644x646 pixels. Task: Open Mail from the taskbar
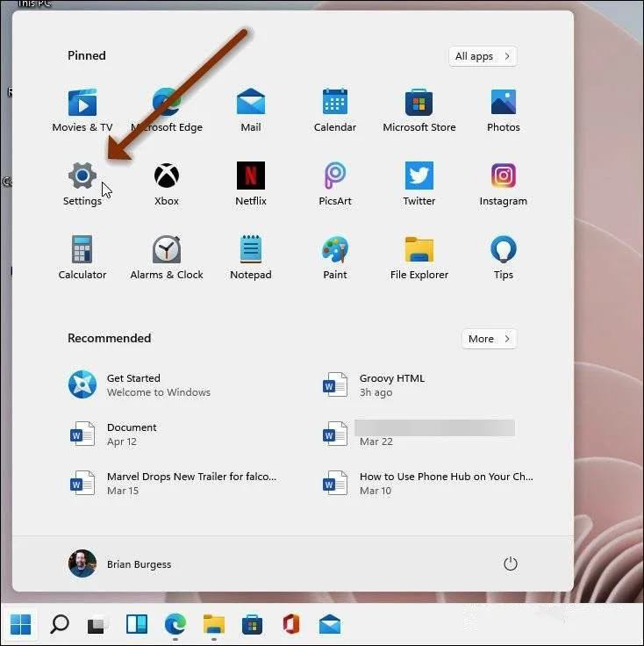point(330,624)
